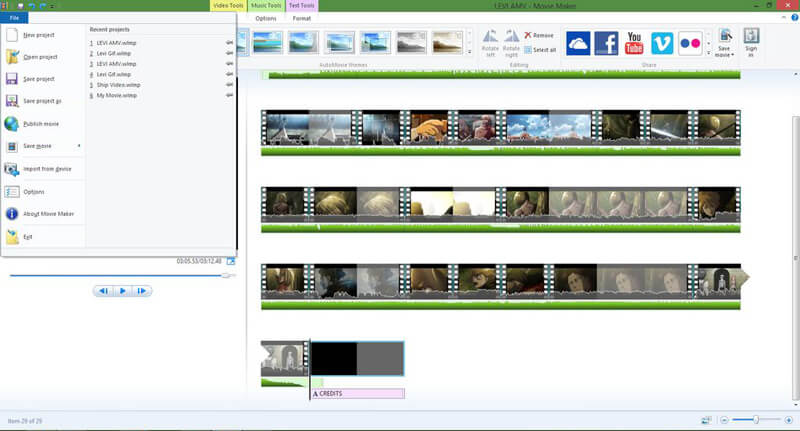The image size is (800, 431).
Task: Switch to the Music Tools tab
Action: pyautogui.click(x=266, y=6)
